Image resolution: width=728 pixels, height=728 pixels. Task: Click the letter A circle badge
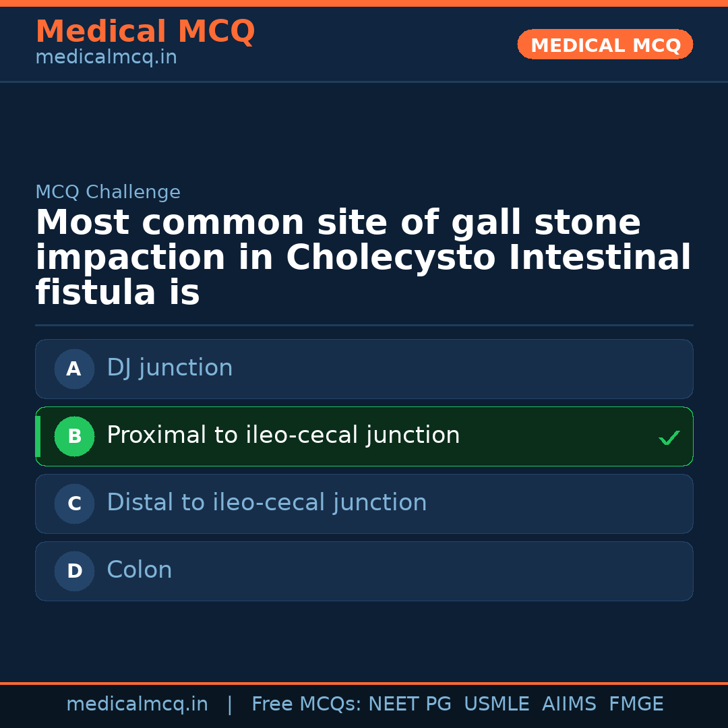[74, 369]
